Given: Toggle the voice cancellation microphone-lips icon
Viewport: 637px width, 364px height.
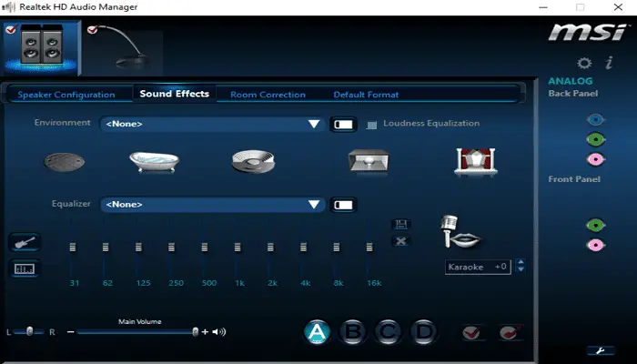Looking at the screenshot, I should pos(460,231).
